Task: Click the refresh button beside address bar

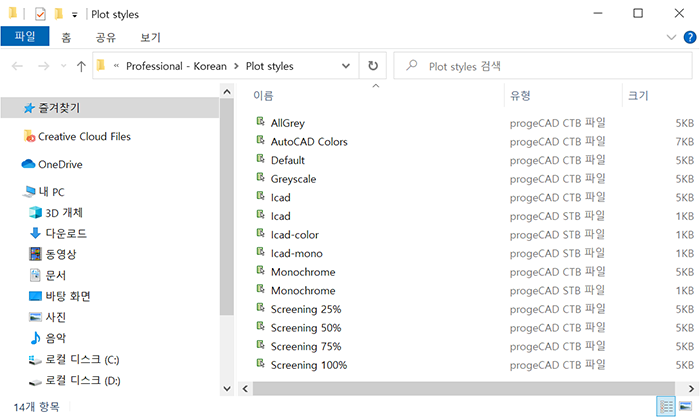Action: 373,66
